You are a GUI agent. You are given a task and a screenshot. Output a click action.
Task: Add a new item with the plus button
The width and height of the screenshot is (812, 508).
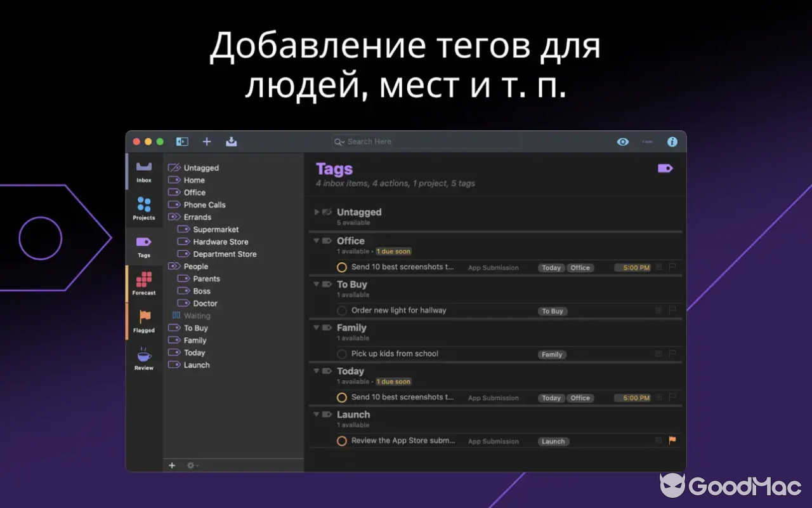[207, 142]
